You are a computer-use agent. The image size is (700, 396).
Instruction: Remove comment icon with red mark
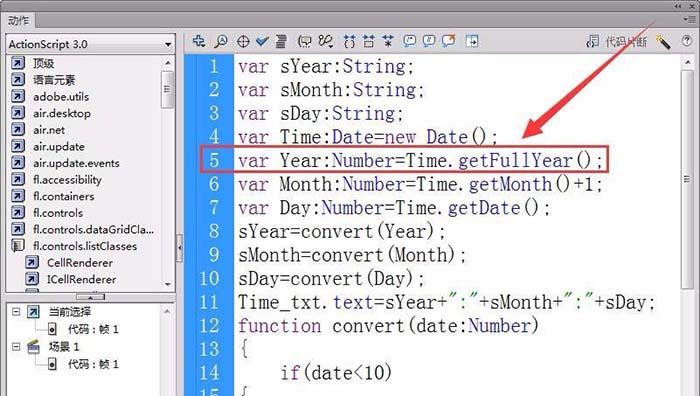(x=449, y=41)
